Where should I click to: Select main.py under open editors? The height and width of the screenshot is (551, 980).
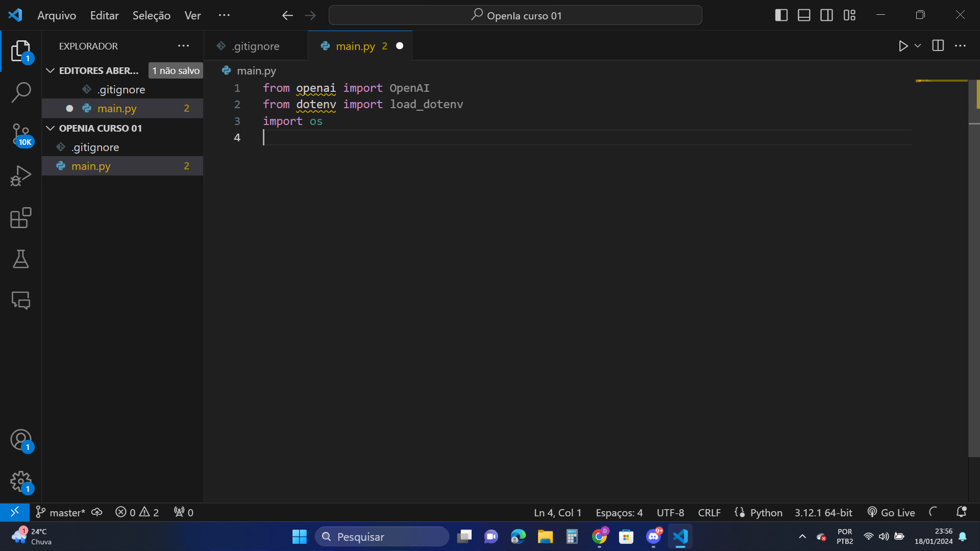tap(122, 108)
